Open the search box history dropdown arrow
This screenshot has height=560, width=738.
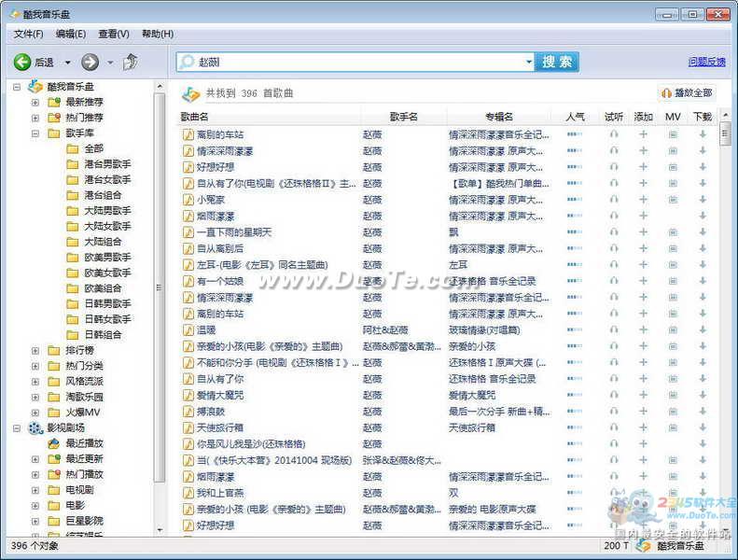point(528,62)
